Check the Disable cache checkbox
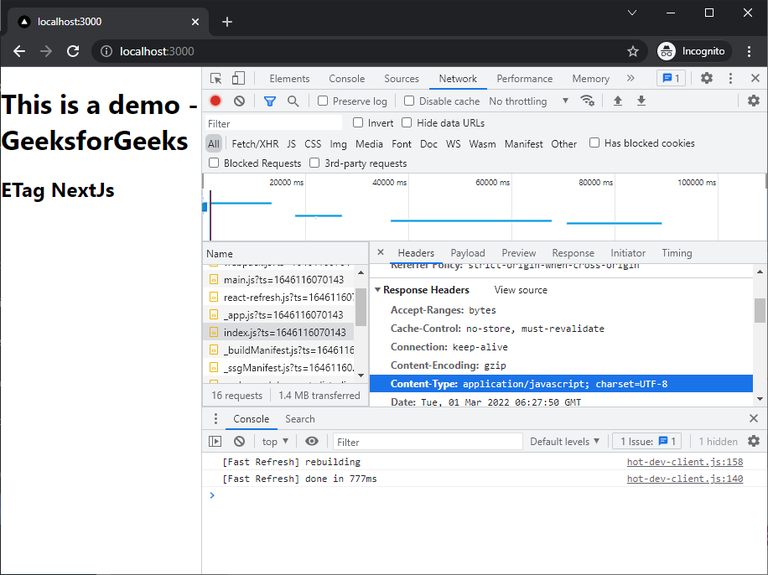 tap(409, 101)
